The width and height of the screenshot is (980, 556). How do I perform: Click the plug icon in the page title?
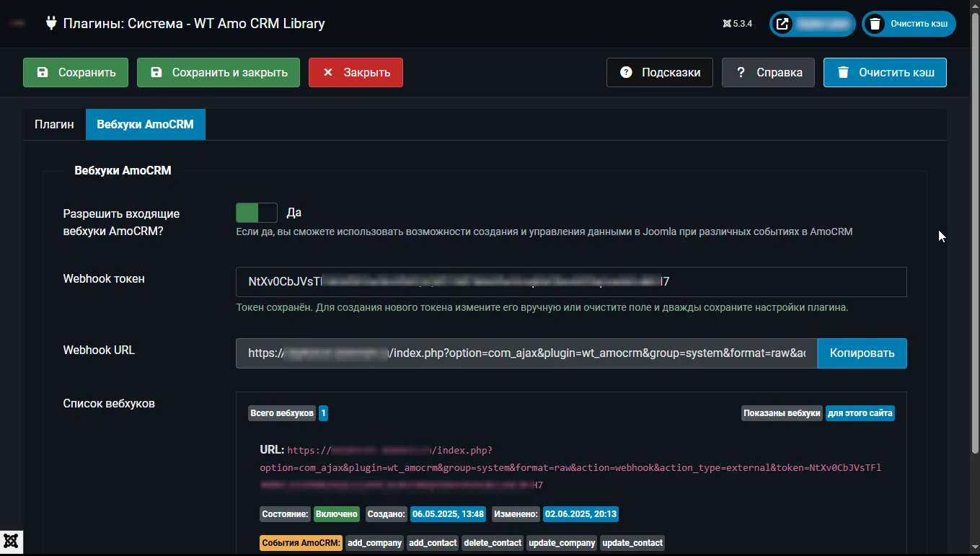coord(51,23)
